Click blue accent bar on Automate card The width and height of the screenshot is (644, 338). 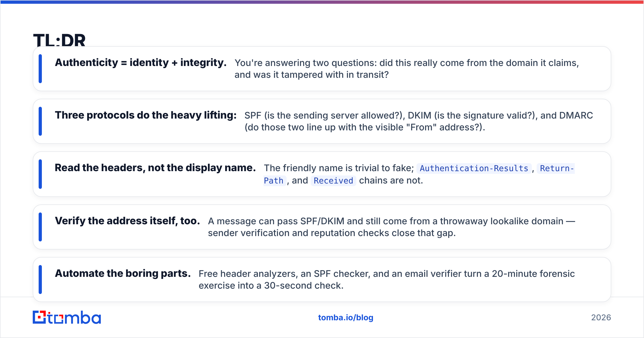[40, 280]
